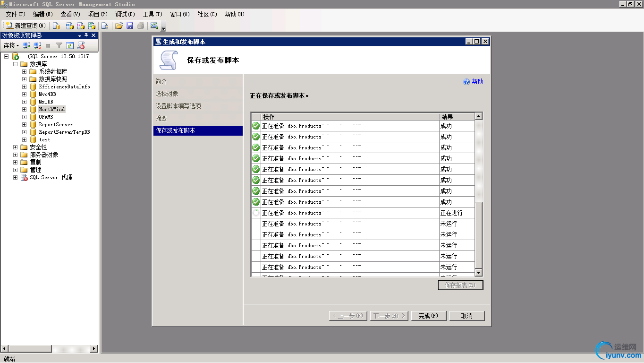Click the 下一步 button

[390, 316]
